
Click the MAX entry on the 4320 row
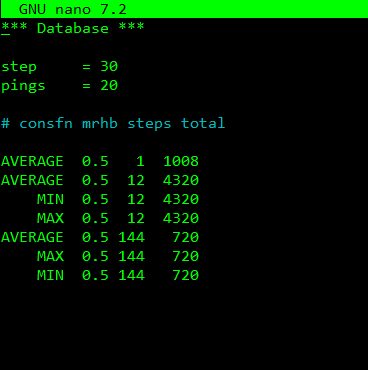point(50,218)
